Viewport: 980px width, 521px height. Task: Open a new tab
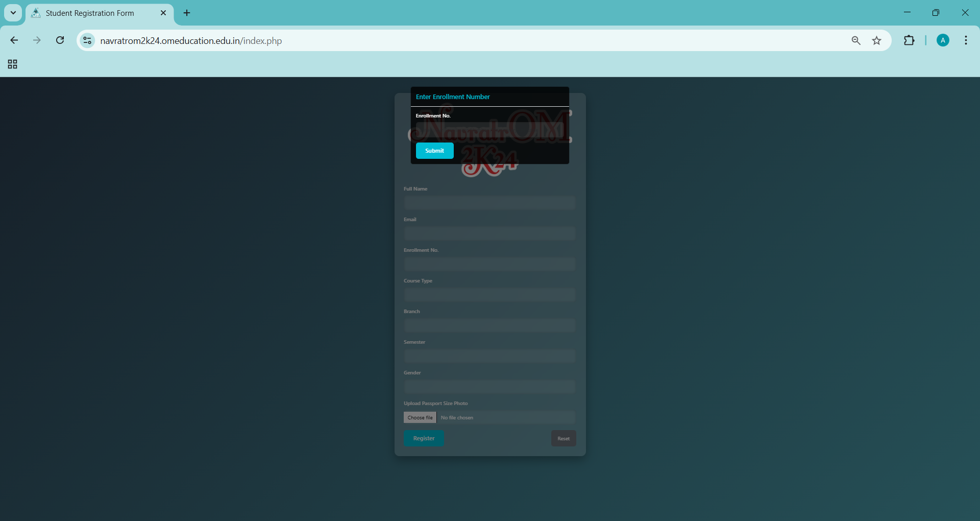coord(187,13)
